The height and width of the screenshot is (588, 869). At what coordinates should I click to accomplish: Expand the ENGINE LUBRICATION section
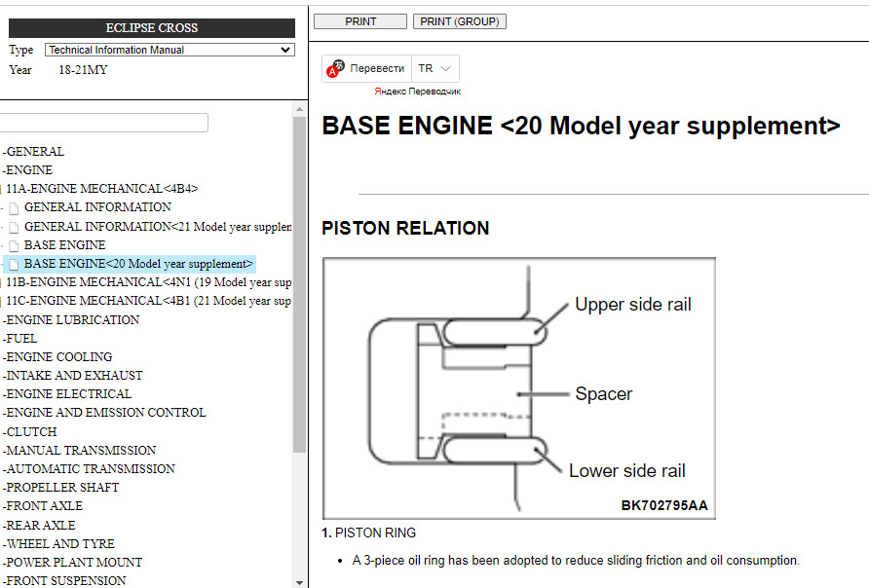[x=71, y=320]
